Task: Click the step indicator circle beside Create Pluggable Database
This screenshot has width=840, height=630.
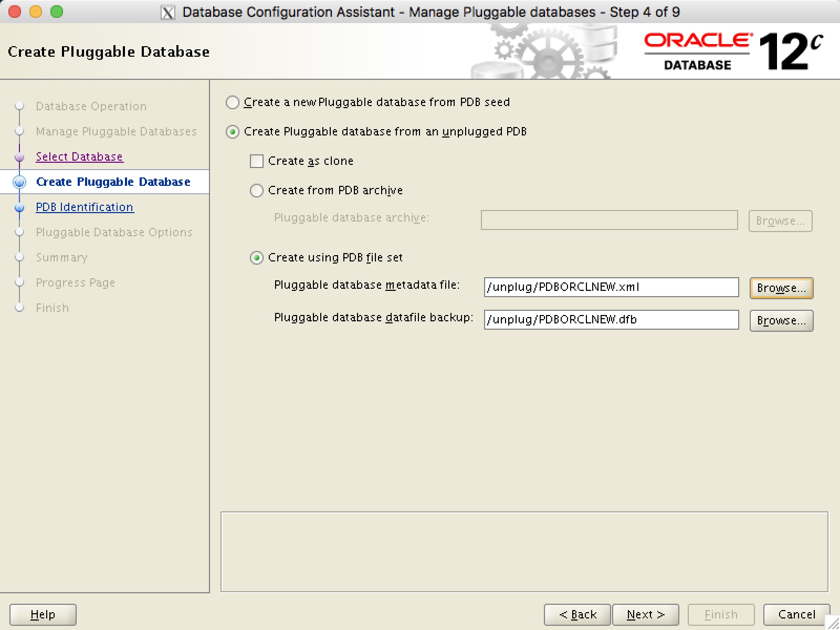Action: [x=19, y=182]
